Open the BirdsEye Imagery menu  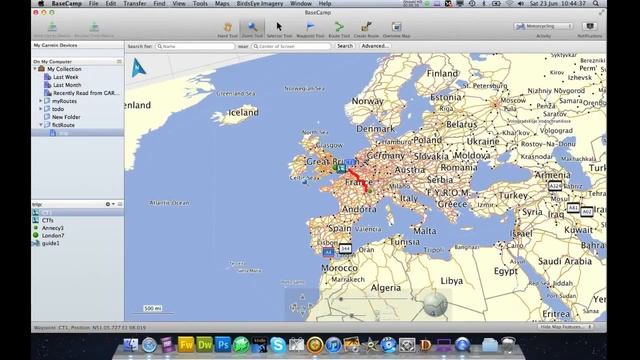260,3
